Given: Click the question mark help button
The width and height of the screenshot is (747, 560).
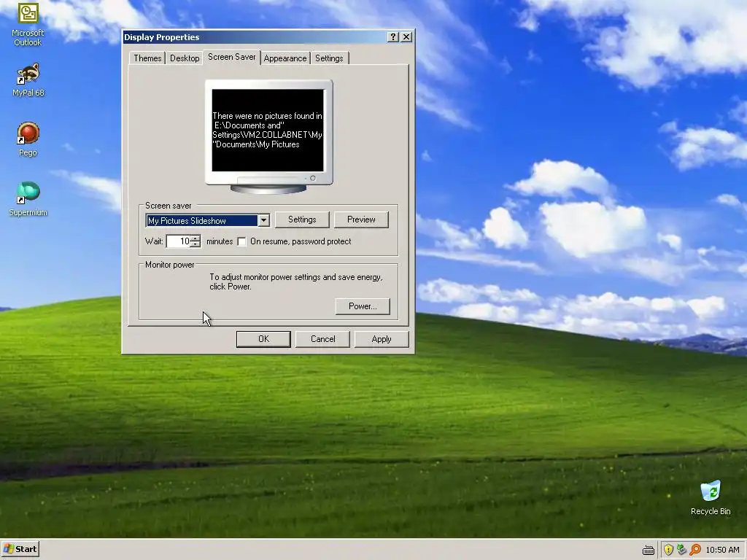Looking at the screenshot, I should [392, 37].
